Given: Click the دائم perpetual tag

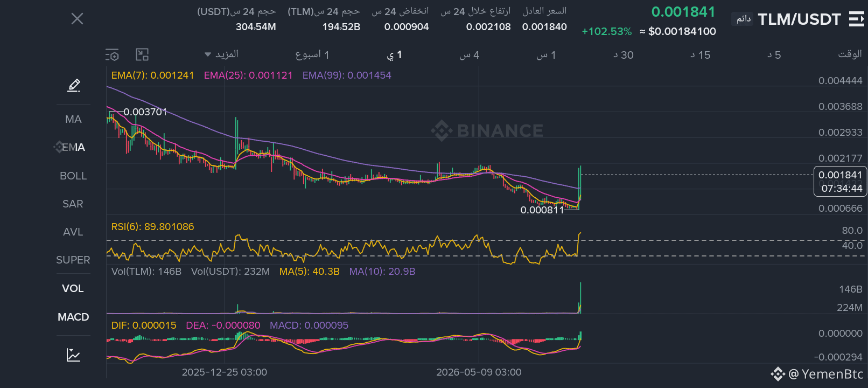Looking at the screenshot, I should click(x=744, y=19).
